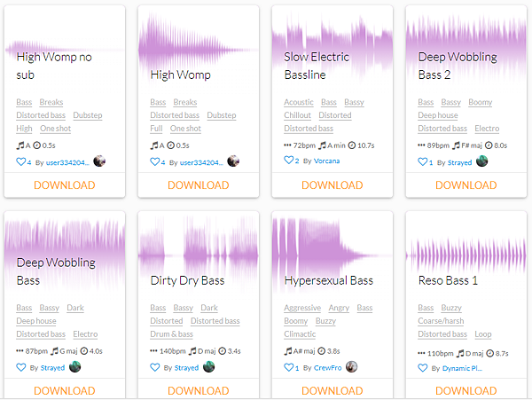Download the 87bpm Deep Wobbling Bass
532x400 pixels.
pyautogui.click(x=65, y=391)
